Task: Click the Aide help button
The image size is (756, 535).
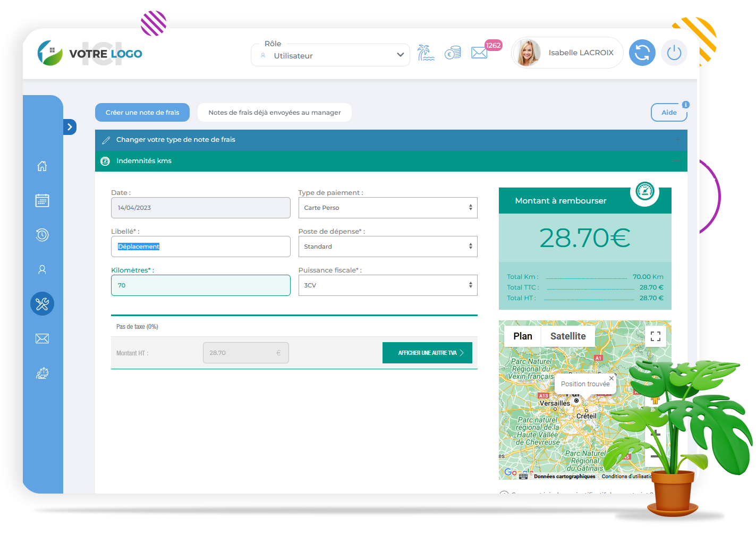Action: point(668,113)
